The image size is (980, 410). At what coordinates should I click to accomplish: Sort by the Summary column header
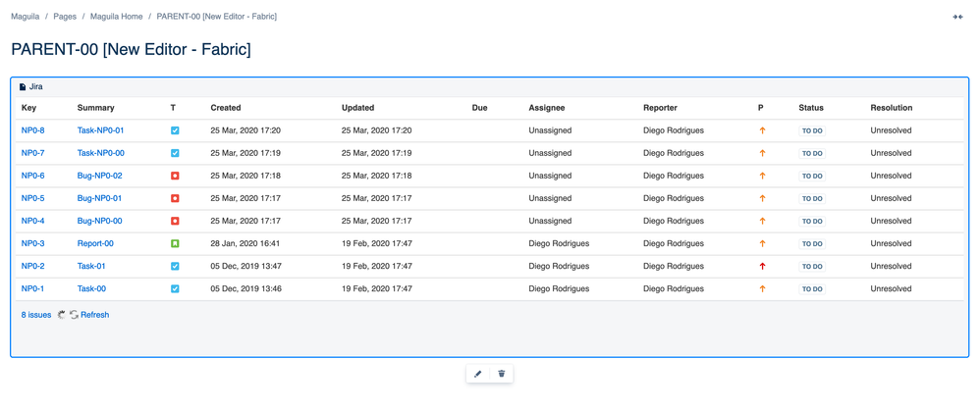tap(95, 108)
